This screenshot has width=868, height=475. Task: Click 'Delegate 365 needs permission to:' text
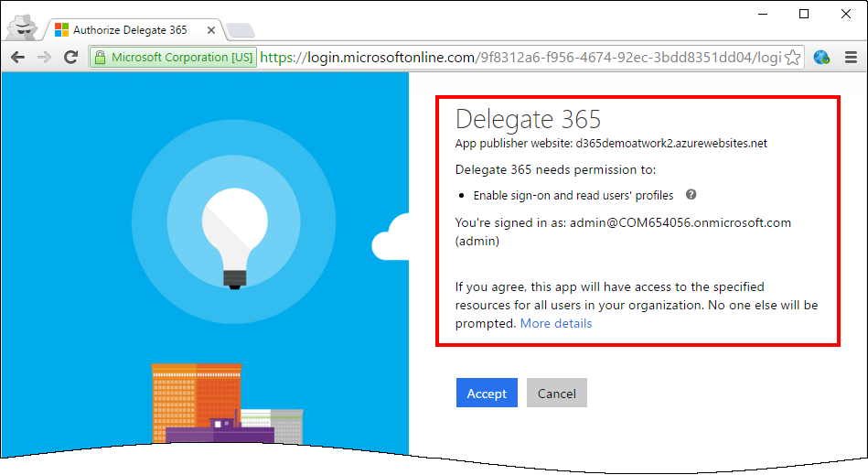point(555,170)
